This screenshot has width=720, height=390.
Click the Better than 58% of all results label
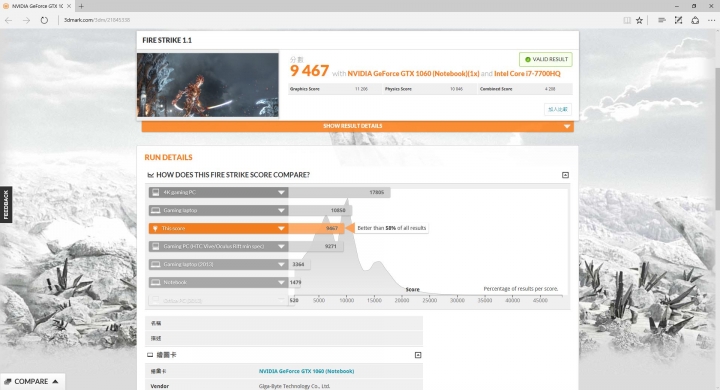(x=392, y=228)
